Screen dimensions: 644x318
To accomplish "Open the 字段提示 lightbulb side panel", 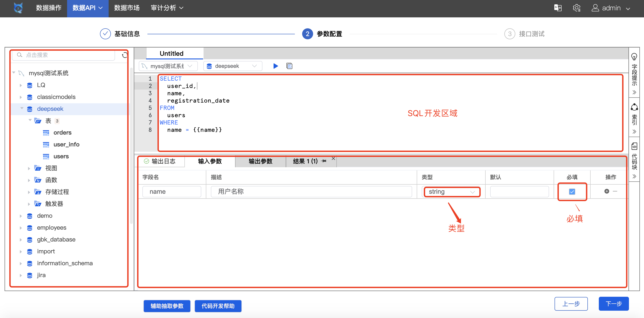I will (634, 57).
